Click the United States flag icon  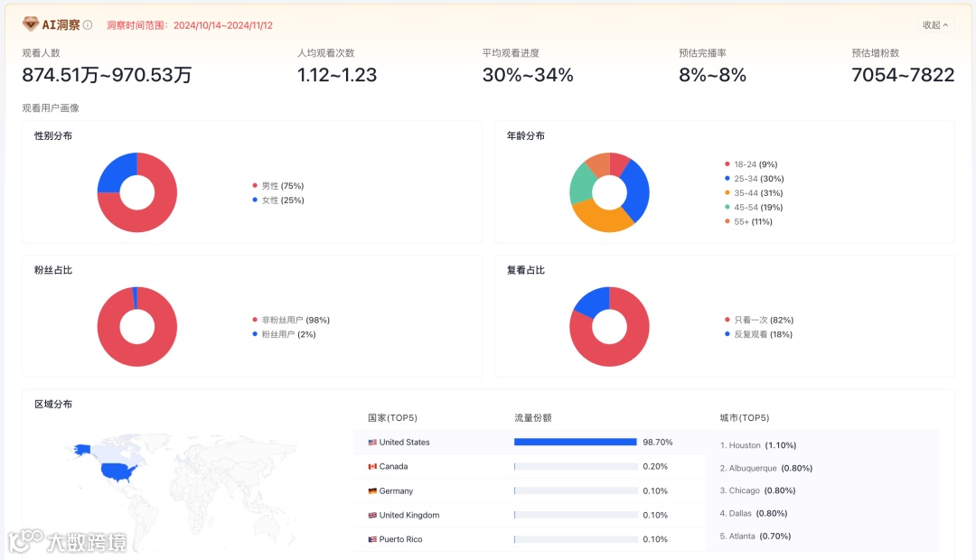point(372,443)
